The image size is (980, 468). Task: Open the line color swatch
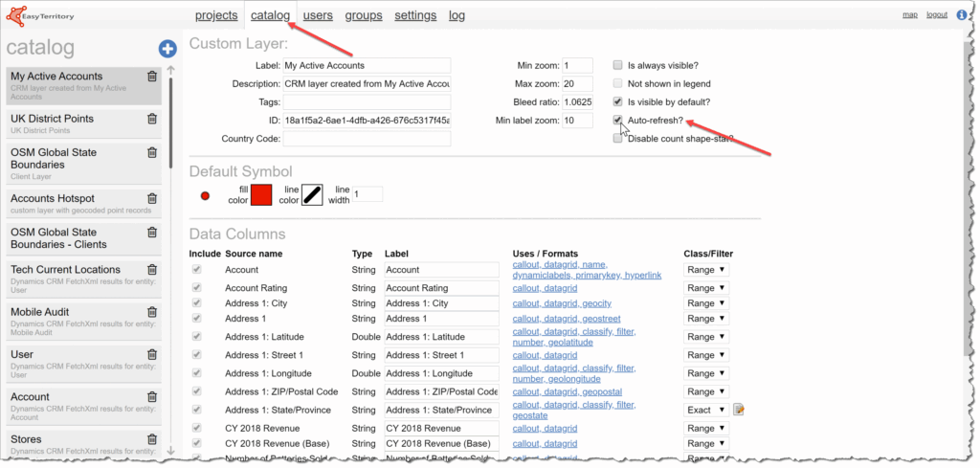click(312, 194)
